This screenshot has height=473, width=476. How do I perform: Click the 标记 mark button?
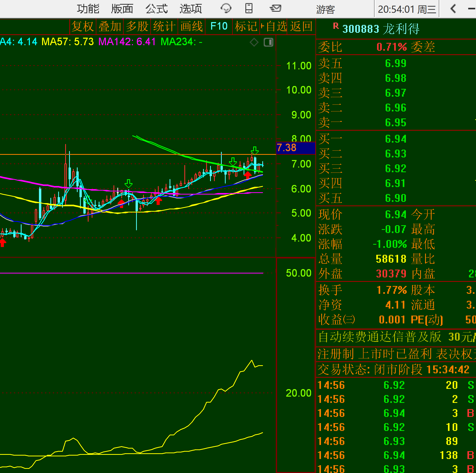[x=246, y=26]
